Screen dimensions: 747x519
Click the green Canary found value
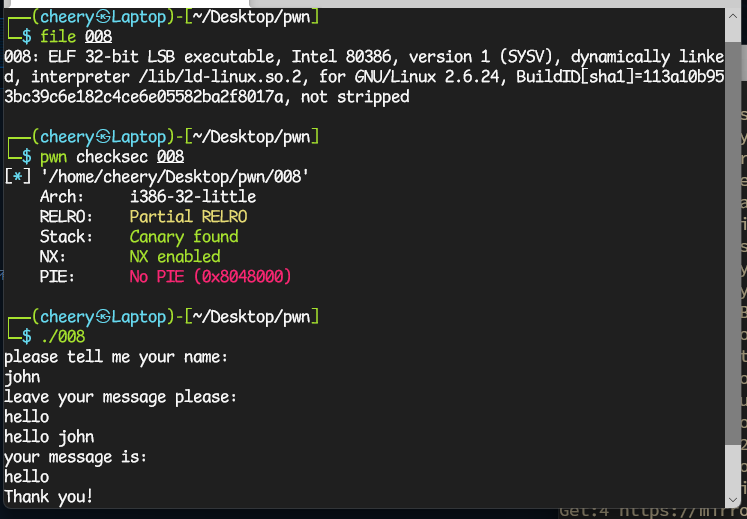pos(184,237)
